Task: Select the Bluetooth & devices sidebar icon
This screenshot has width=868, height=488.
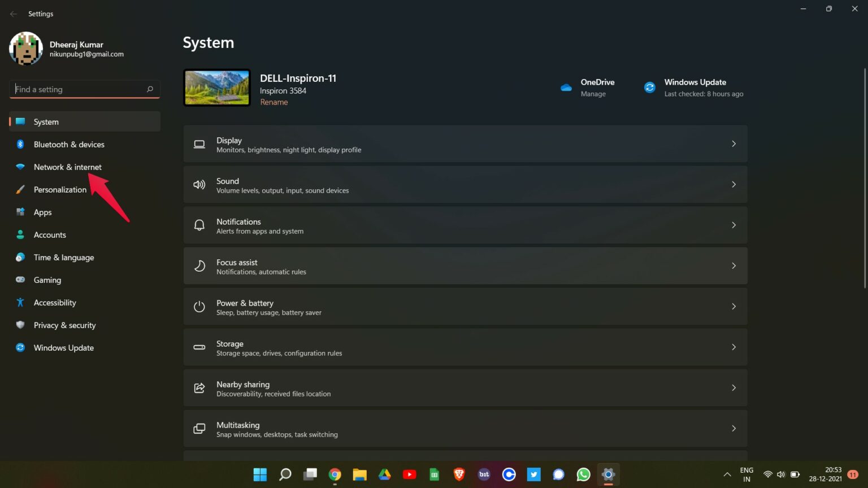Action: pos(20,145)
